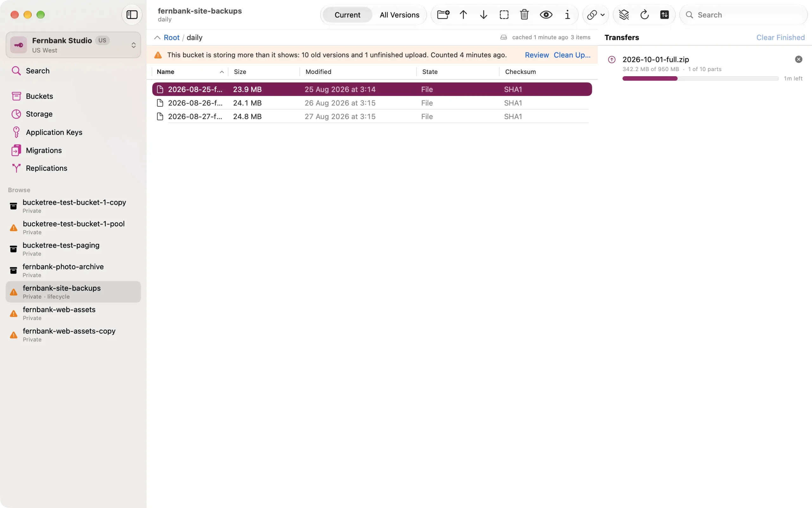The height and width of the screenshot is (508, 812).
Task: Create a new folder in bucket
Action: click(x=443, y=15)
